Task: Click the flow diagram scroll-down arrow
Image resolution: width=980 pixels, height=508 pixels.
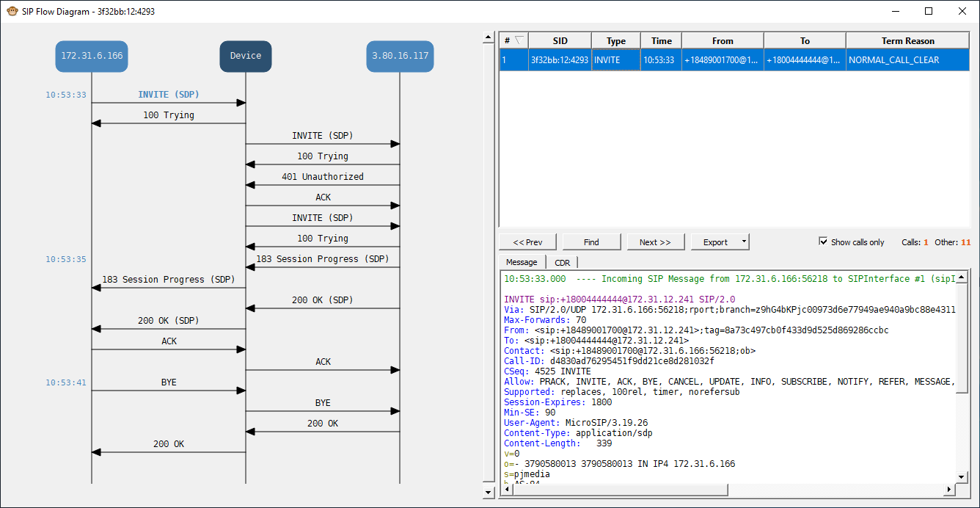Action: (x=489, y=493)
